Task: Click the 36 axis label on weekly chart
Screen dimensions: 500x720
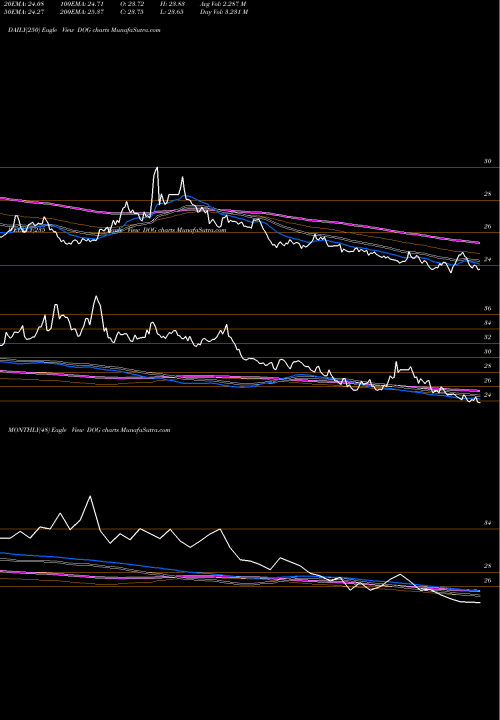Action: click(x=488, y=309)
